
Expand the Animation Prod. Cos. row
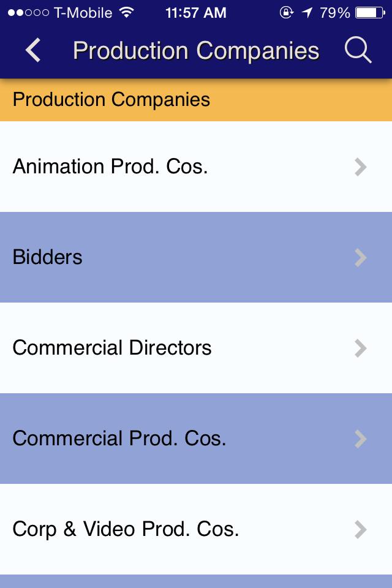(360, 167)
